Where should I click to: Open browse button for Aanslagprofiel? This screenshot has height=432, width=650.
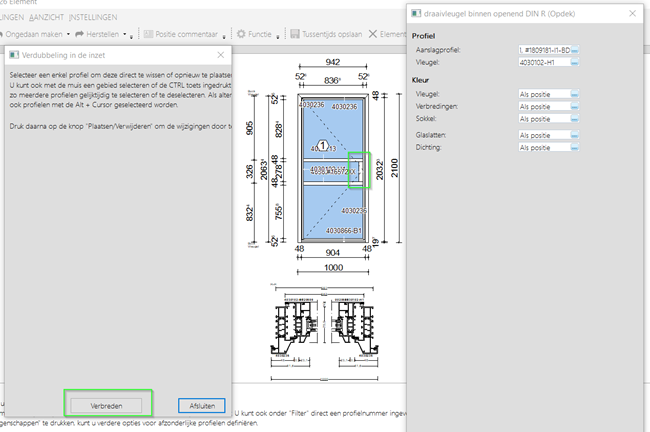(x=575, y=50)
